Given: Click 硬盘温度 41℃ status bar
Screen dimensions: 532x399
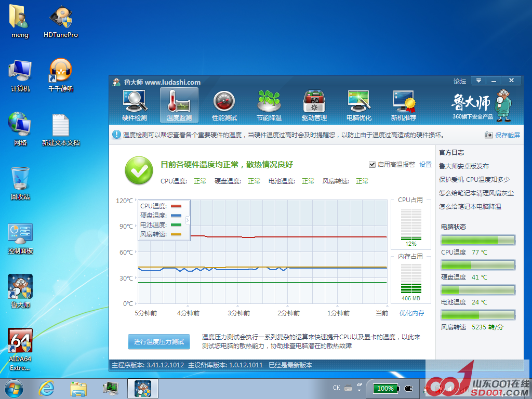Looking at the screenshot, I should tap(478, 265).
